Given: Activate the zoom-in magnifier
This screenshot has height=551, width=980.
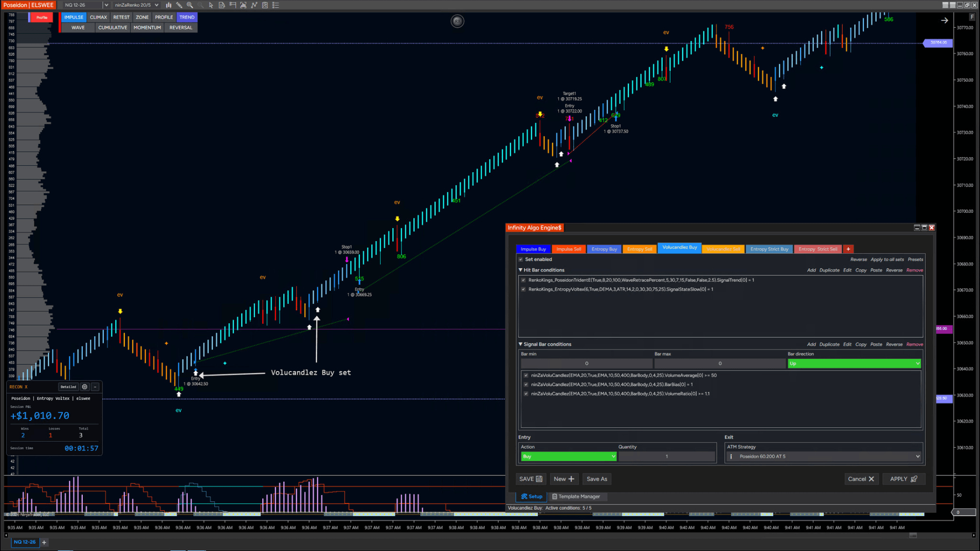Looking at the screenshot, I should (190, 5).
